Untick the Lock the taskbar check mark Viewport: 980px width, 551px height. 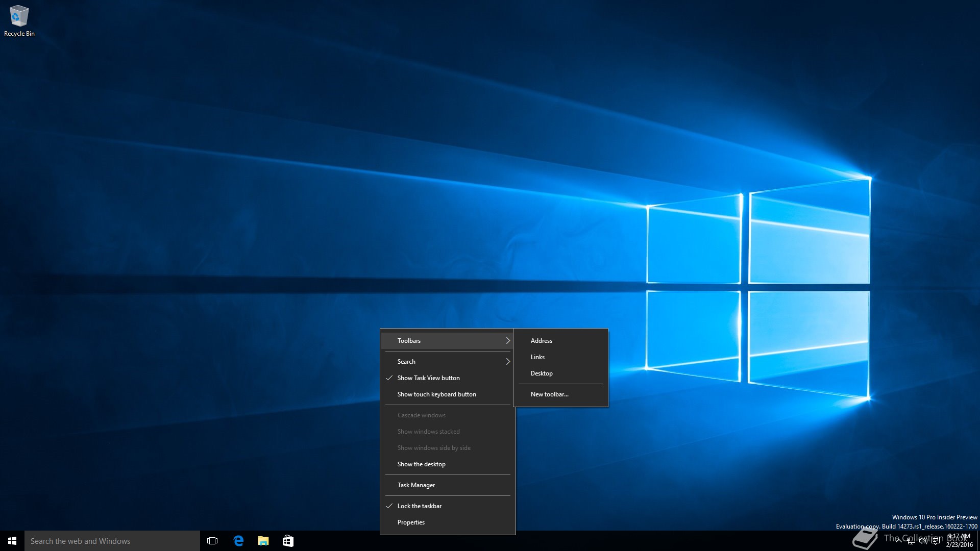389,506
